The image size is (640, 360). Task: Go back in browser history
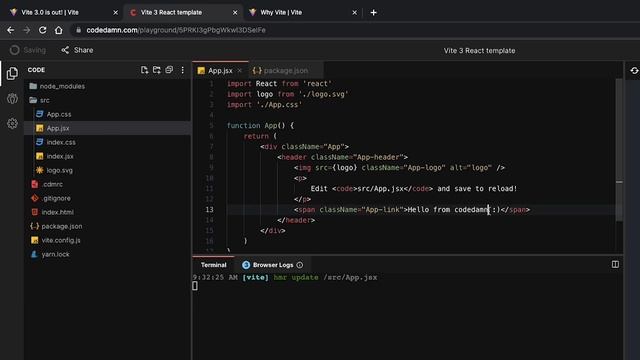(x=11, y=30)
